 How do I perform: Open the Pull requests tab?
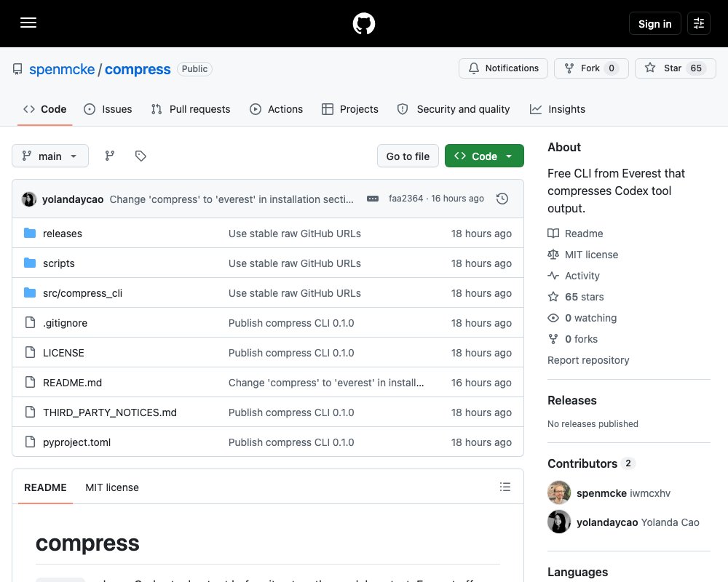click(190, 109)
